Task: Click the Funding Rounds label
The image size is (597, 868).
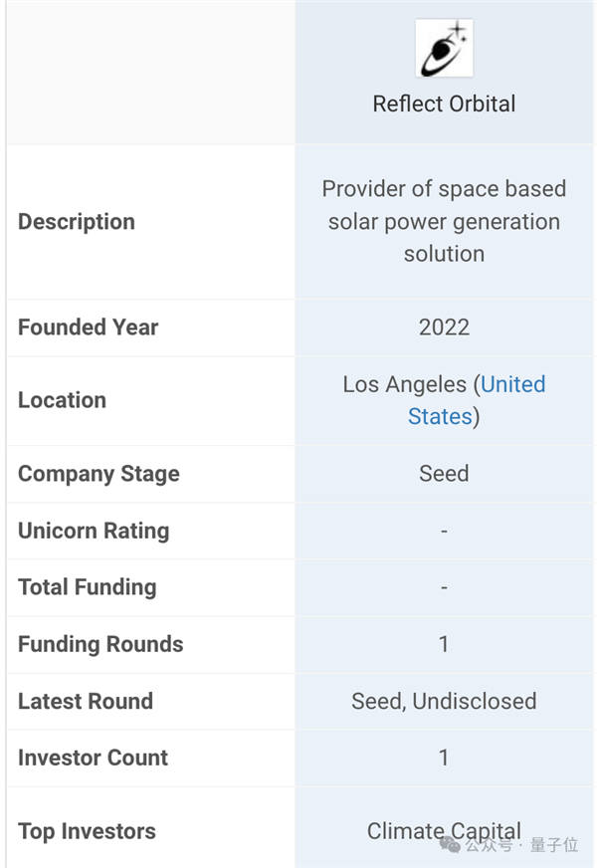Action: click(x=100, y=644)
